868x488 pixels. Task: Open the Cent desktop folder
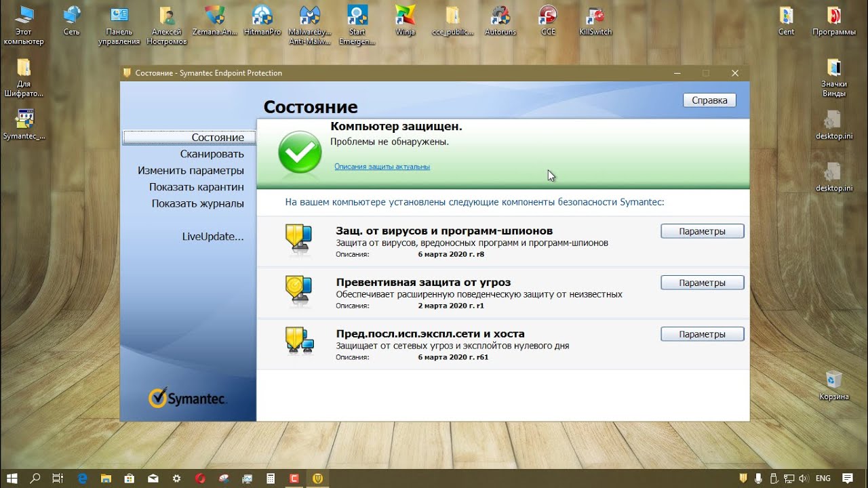[787, 20]
